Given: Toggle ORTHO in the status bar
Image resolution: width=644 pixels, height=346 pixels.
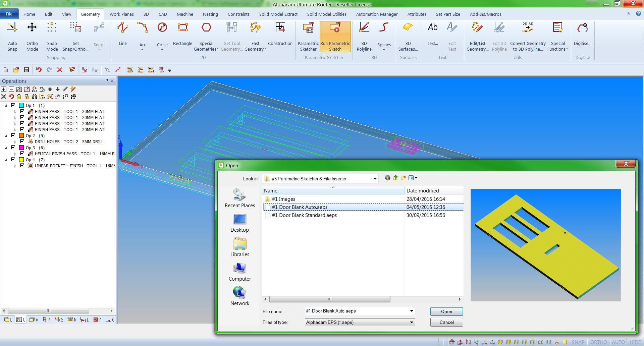Looking at the screenshot, I should [598, 342].
